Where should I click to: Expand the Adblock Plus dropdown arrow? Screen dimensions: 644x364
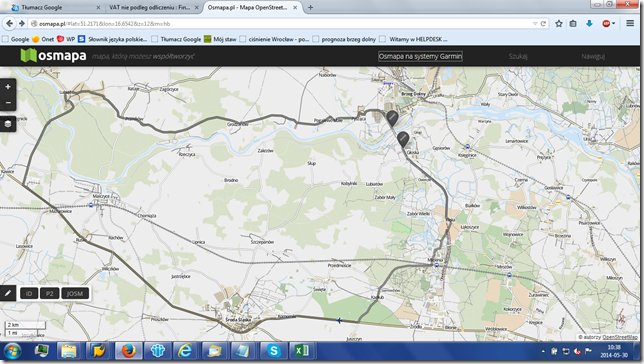(614, 24)
